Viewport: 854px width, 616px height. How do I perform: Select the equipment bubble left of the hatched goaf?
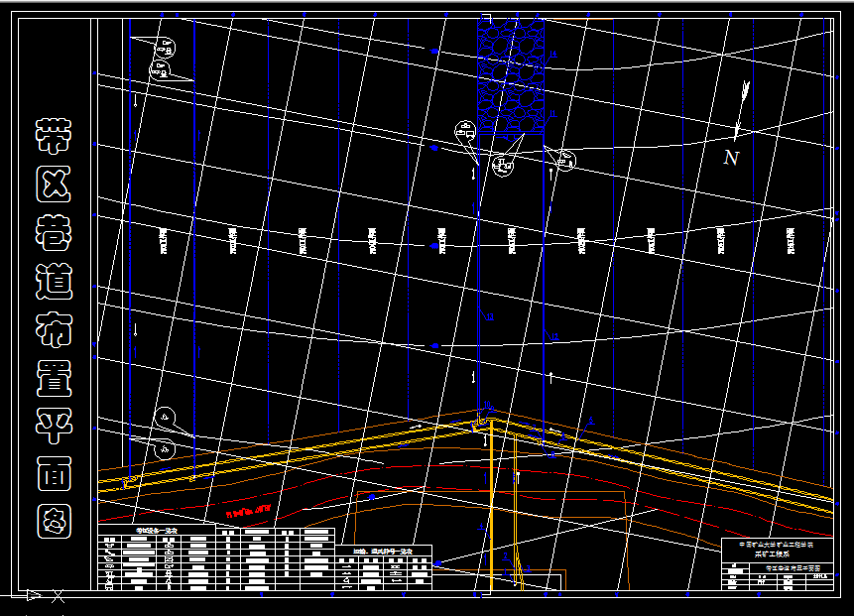coord(465,131)
